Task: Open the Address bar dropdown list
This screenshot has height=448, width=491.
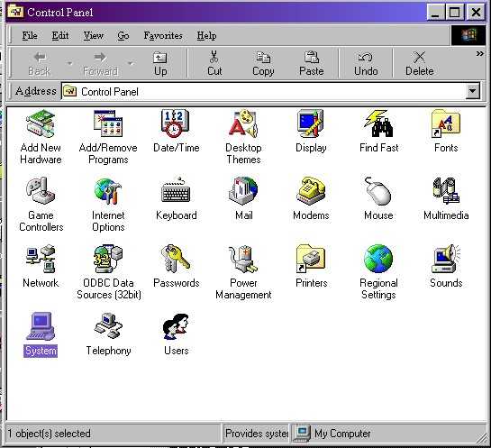Action: 472,91
